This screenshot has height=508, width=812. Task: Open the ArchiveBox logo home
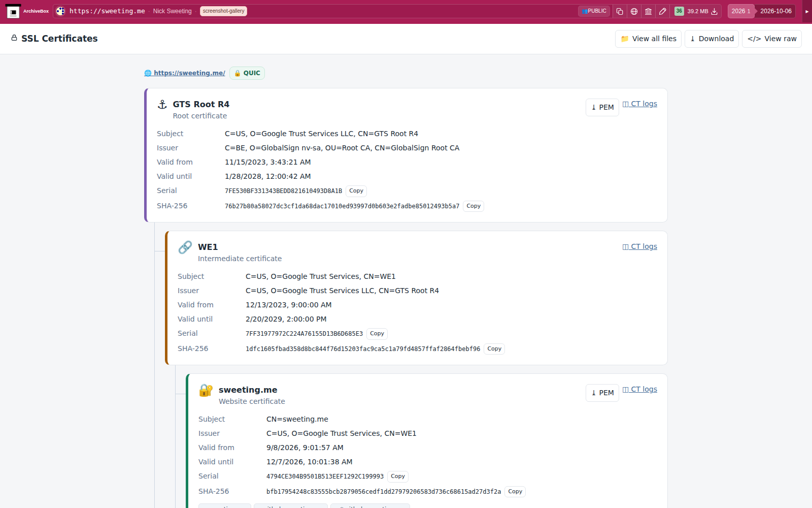click(x=27, y=11)
